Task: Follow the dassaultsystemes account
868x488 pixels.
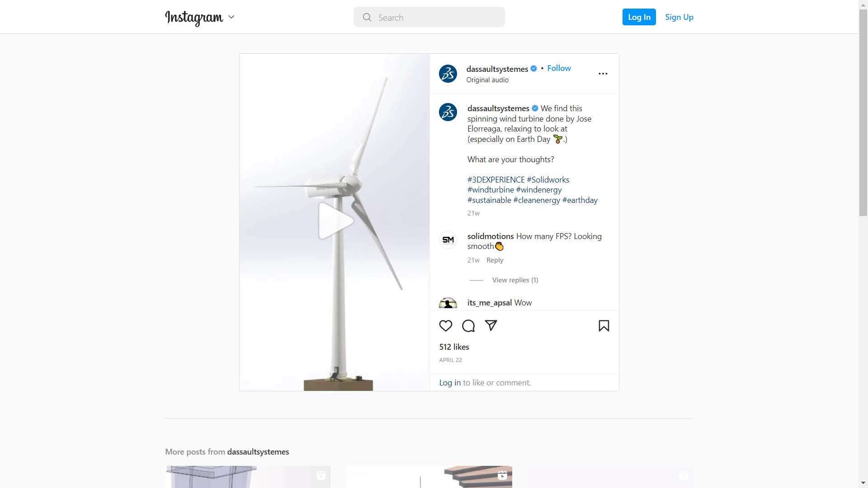Action: click(559, 68)
